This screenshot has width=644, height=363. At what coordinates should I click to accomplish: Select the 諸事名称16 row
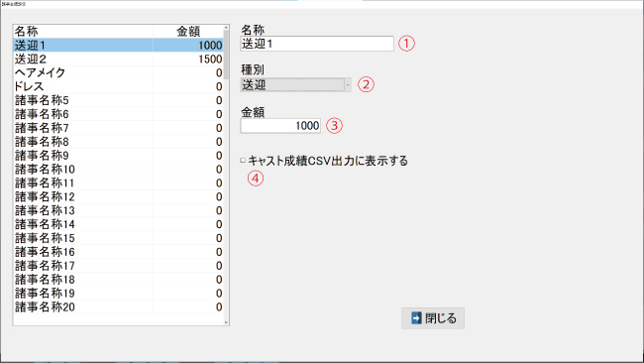click(x=118, y=252)
